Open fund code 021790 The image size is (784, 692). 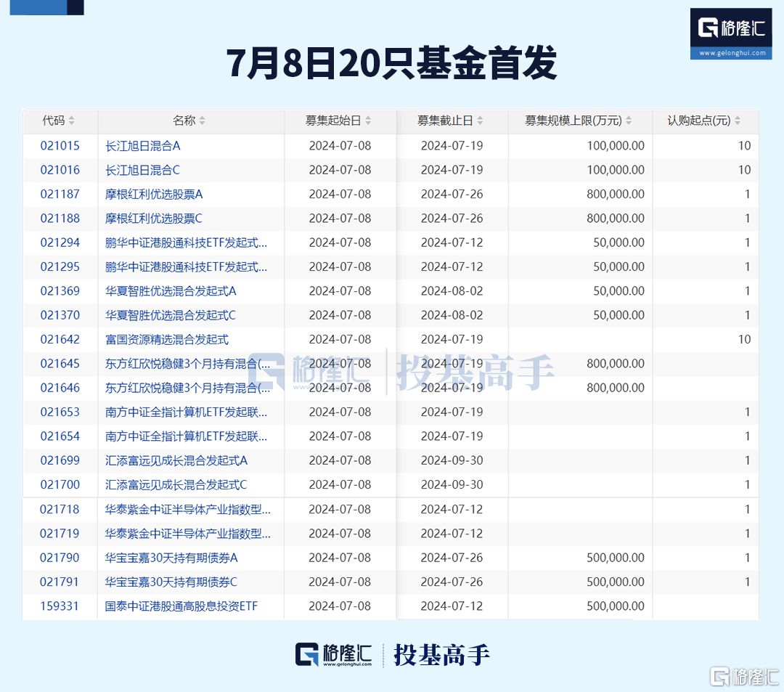(60, 558)
